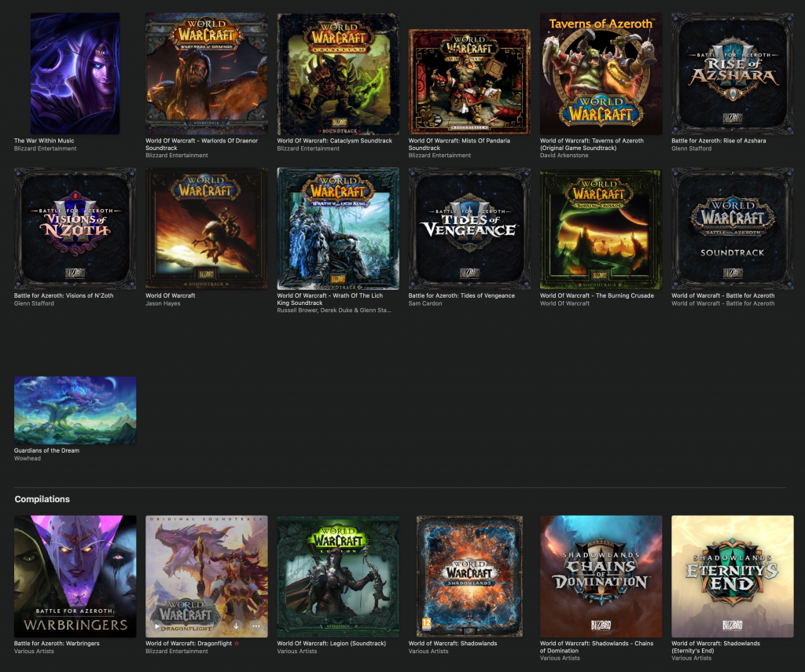Click the title 'The War Within Music'
This screenshot has width=805, height=672.
(44, 141)
